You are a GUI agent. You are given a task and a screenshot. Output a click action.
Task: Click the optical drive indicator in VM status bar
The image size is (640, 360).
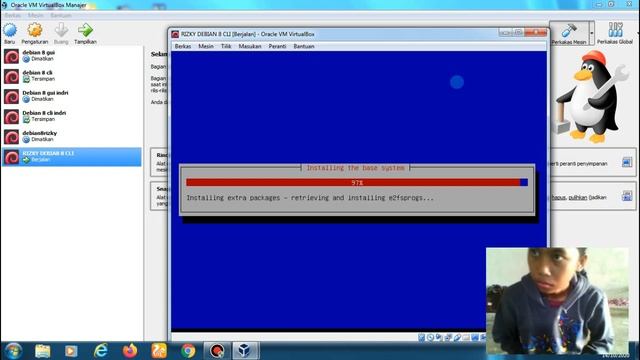point(430,337)
